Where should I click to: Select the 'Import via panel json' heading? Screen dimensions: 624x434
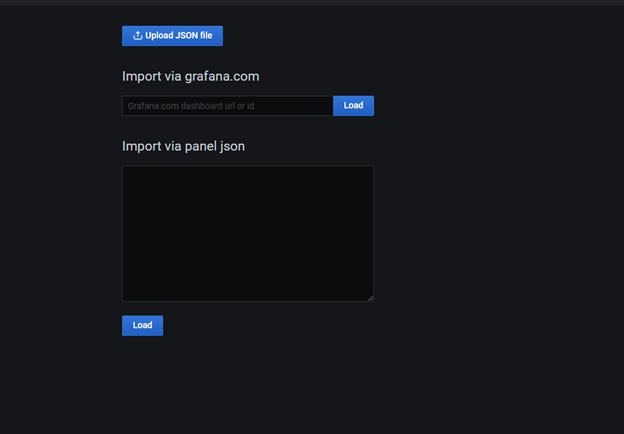pos(183,146)
